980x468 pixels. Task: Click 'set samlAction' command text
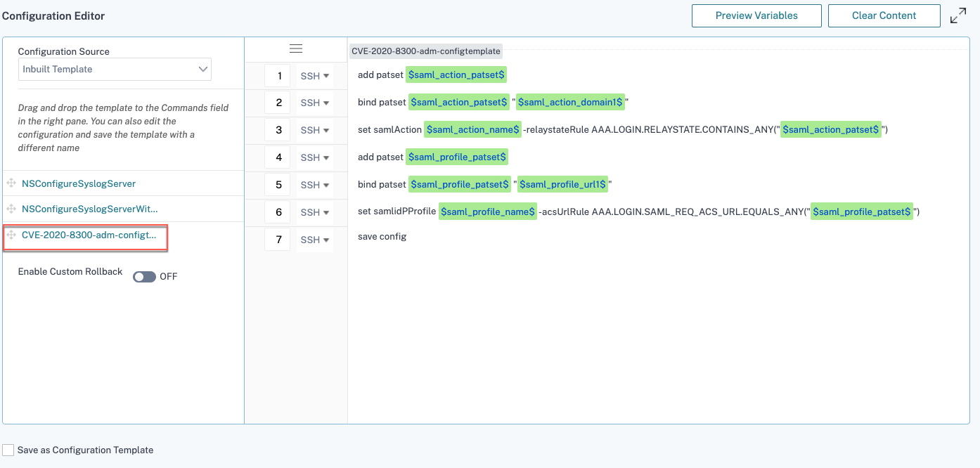click(389, 130)
